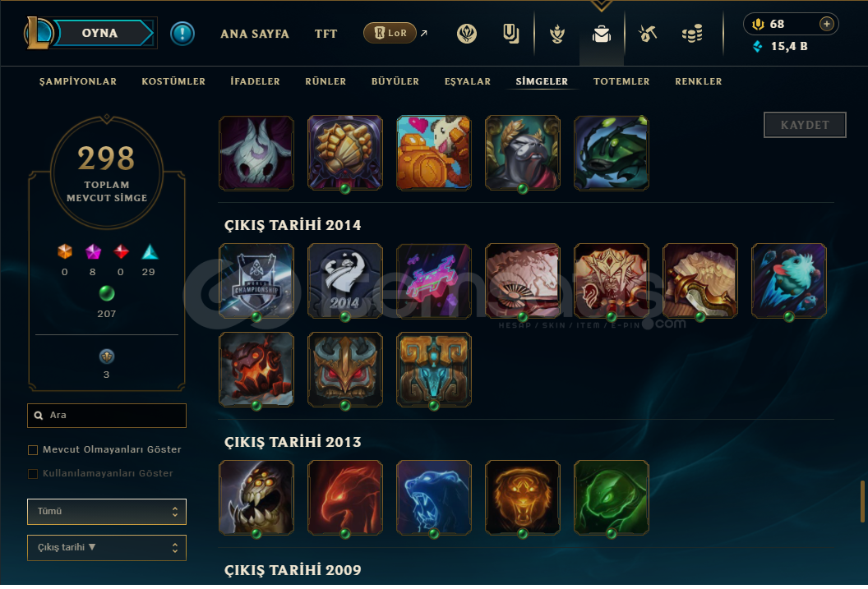Click the add RP plus icon
Image resolution: width=868 pixels, height=589 pixels.
click(x=826, y=24)
